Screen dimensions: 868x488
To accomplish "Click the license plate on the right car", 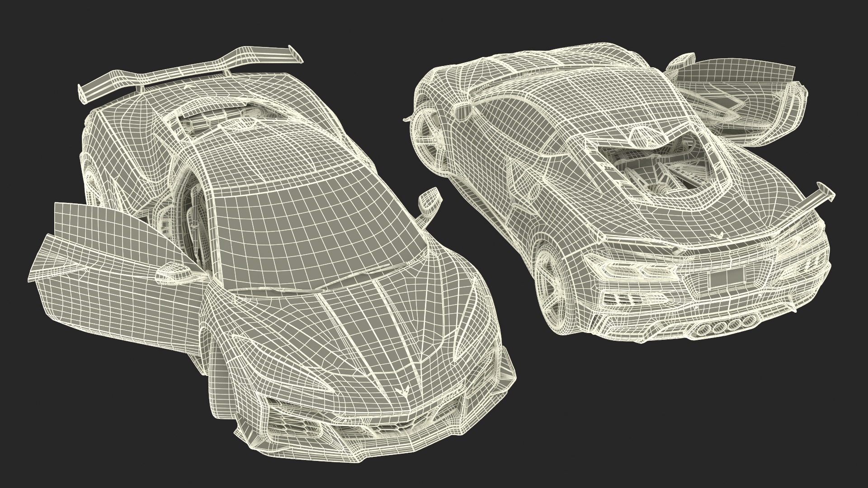I will [726, 279].
